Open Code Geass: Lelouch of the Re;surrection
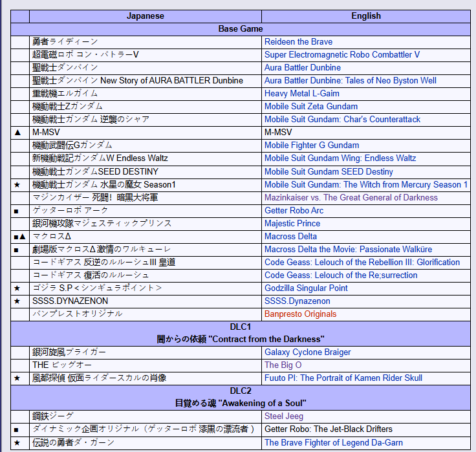Viewport: 476px width, 452px height. pos(341,275)
